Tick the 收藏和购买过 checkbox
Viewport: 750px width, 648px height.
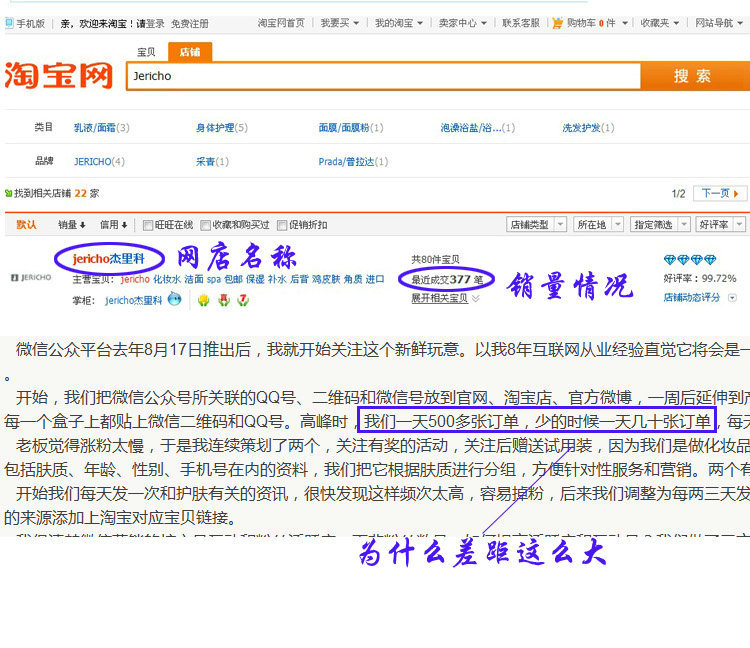(206, 225)
